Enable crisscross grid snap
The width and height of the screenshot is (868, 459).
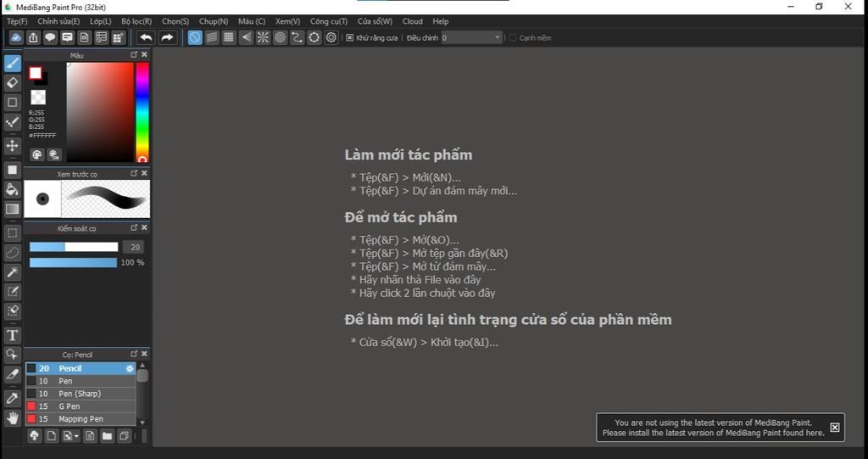229,37
